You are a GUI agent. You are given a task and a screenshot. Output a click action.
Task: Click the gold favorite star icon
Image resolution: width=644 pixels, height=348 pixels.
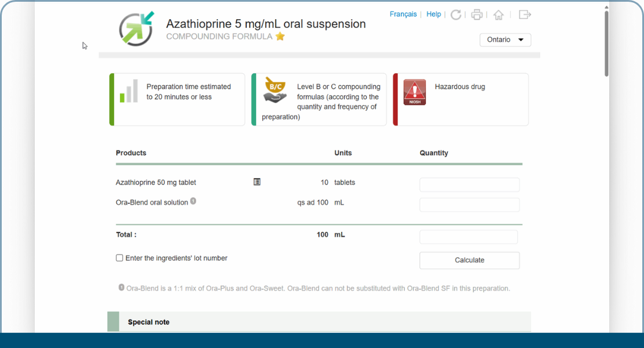(280, 37)
